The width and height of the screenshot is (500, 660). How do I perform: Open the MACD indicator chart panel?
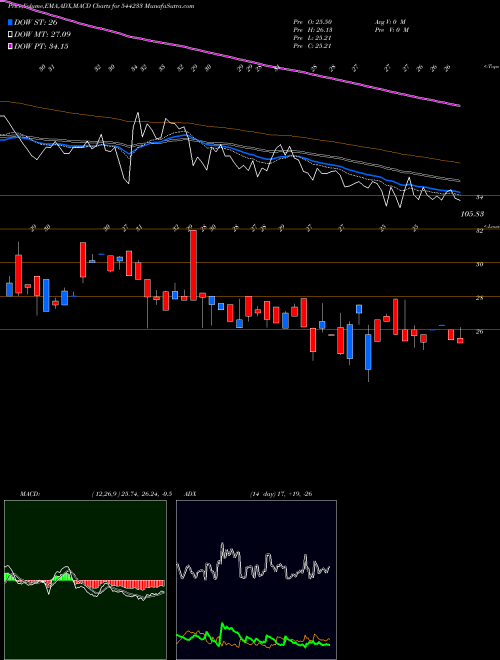[x=85, y=580]
